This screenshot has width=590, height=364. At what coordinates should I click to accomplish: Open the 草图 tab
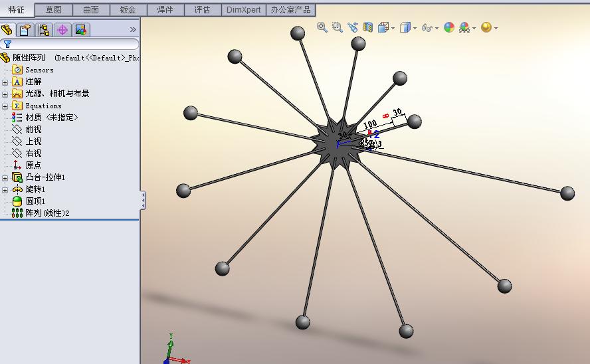pos(53,10)
